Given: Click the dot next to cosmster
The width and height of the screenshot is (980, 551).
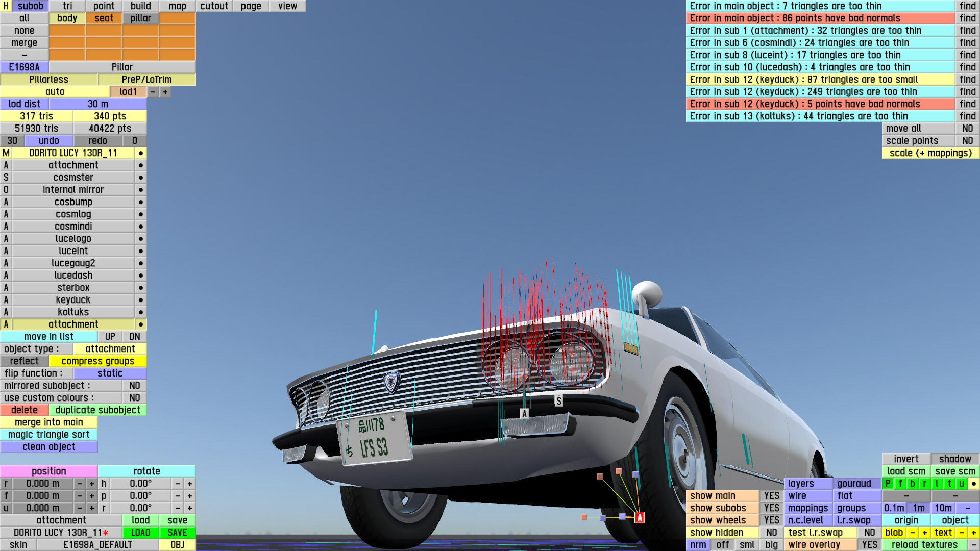Looking at the screenshot, I should pos(140,178).
